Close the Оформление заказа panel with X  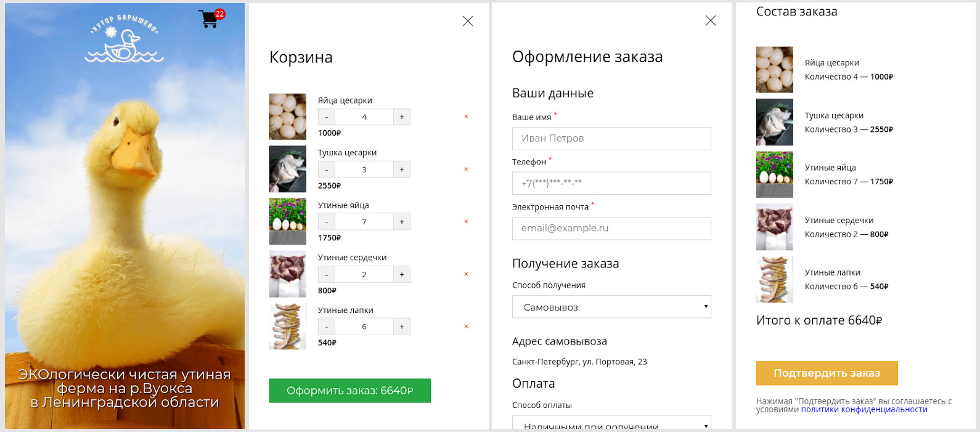[711, 20]
